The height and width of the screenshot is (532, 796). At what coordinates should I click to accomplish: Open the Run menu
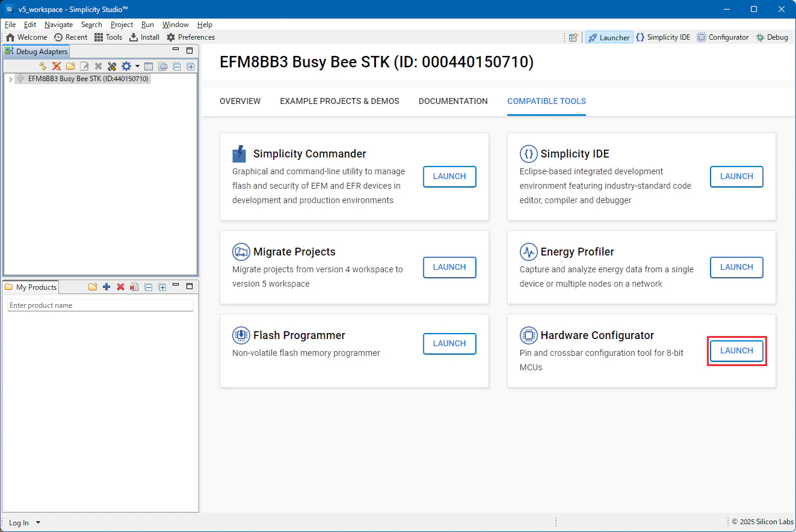(147, 25)
